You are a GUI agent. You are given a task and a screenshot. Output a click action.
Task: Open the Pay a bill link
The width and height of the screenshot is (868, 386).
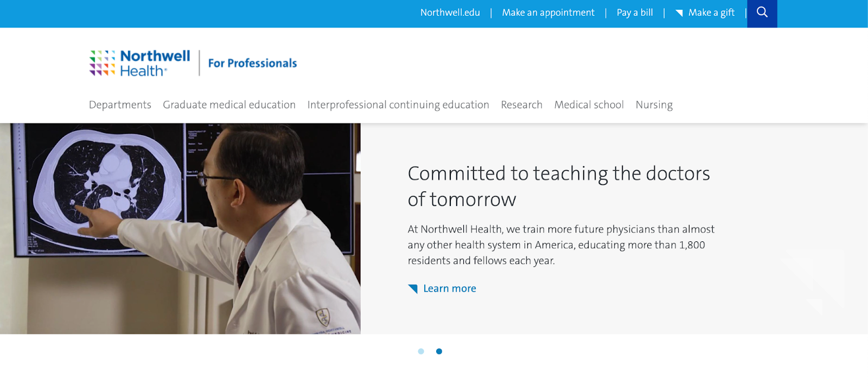(x=635, y=12)
